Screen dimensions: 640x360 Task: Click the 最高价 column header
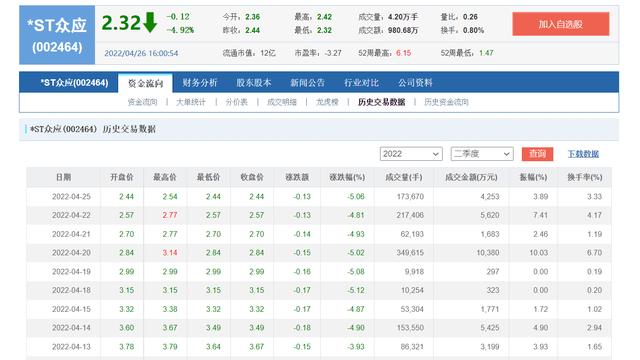165,177
